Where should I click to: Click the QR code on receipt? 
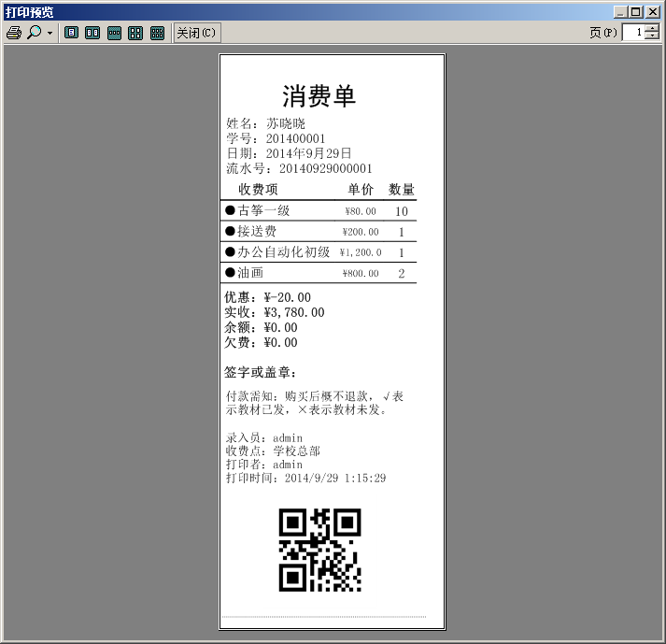(x=319, y=550)
